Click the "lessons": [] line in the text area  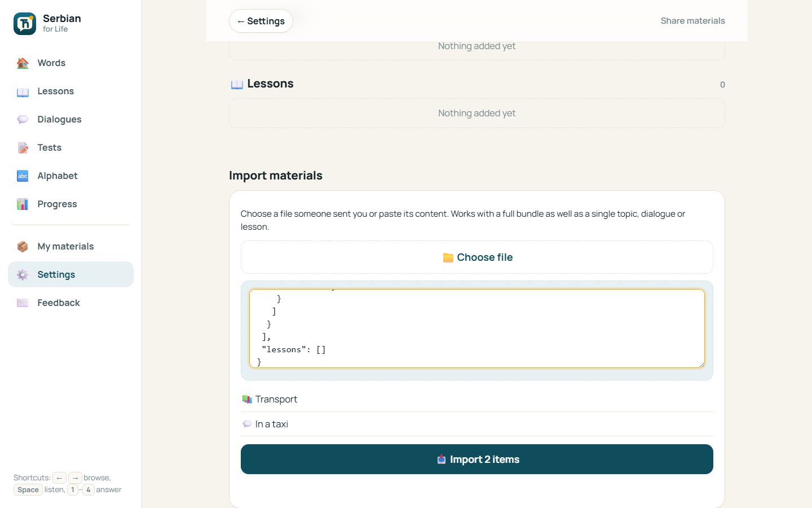(294, 349)
